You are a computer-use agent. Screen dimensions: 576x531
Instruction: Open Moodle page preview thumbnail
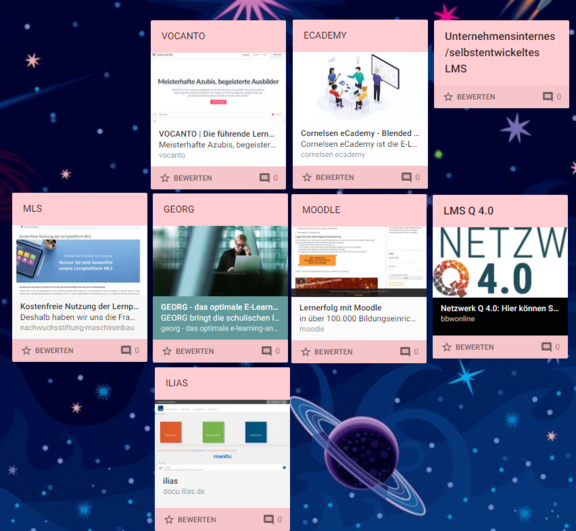[x=359, y=262]
